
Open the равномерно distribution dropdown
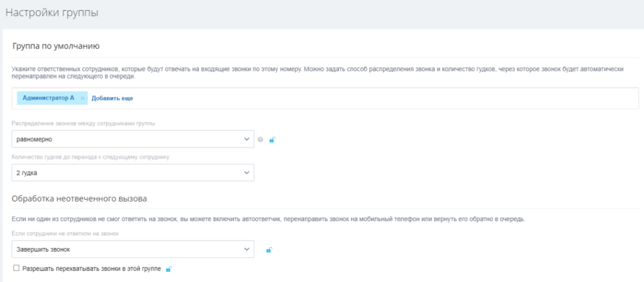tap(126, 139)
